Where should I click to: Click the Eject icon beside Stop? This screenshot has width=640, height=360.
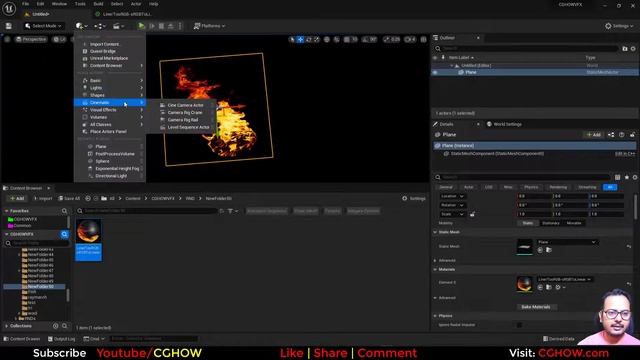[171, 26]
